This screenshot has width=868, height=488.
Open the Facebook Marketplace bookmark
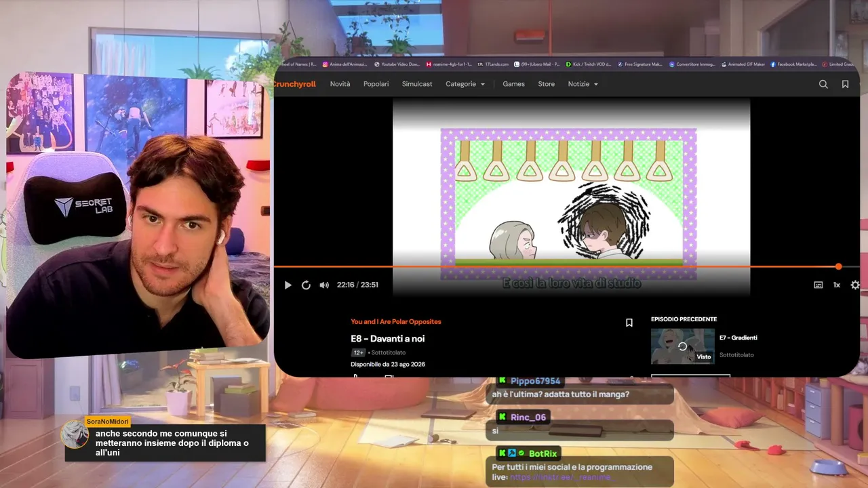[793, 64]
